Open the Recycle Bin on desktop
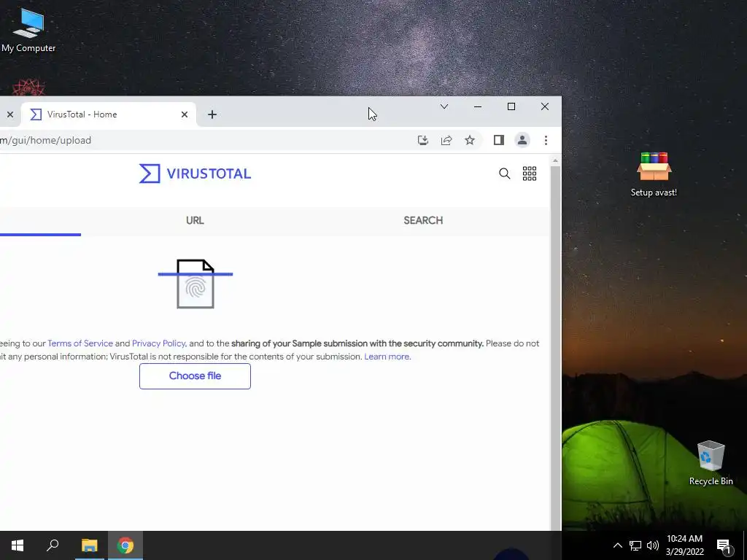 pyautogui.click(x=711, y=463)
